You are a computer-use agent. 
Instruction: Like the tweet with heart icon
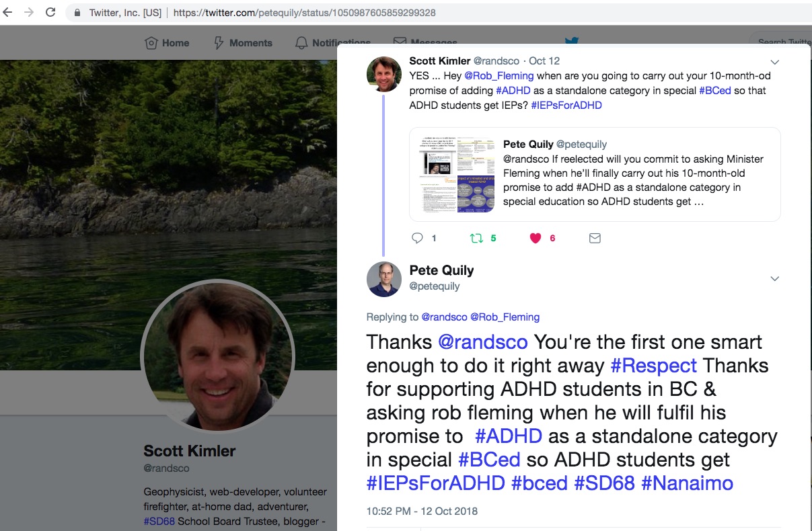pos(536,238)
